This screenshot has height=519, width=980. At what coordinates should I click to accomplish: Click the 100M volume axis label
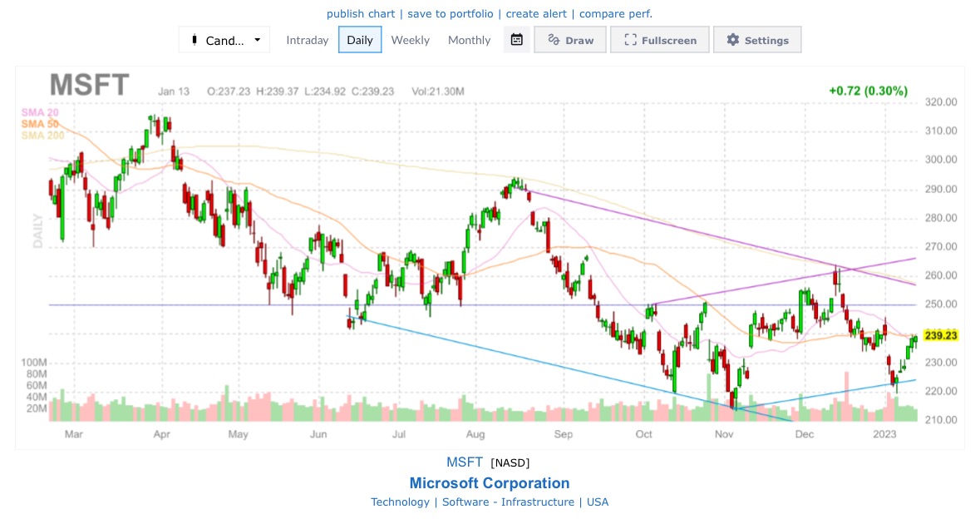coord(34,363)
